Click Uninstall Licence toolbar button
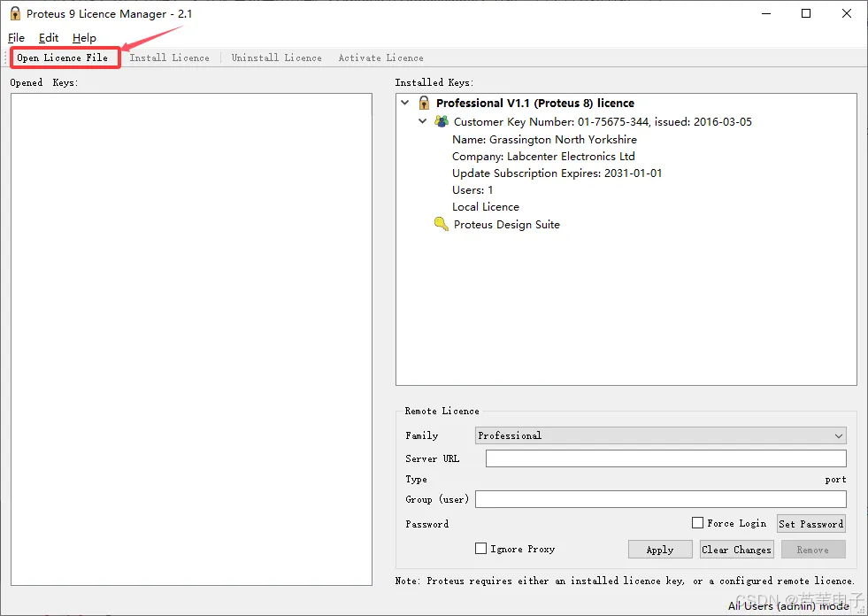This screenshot has width=868, height=616. (x=276, y=58)
